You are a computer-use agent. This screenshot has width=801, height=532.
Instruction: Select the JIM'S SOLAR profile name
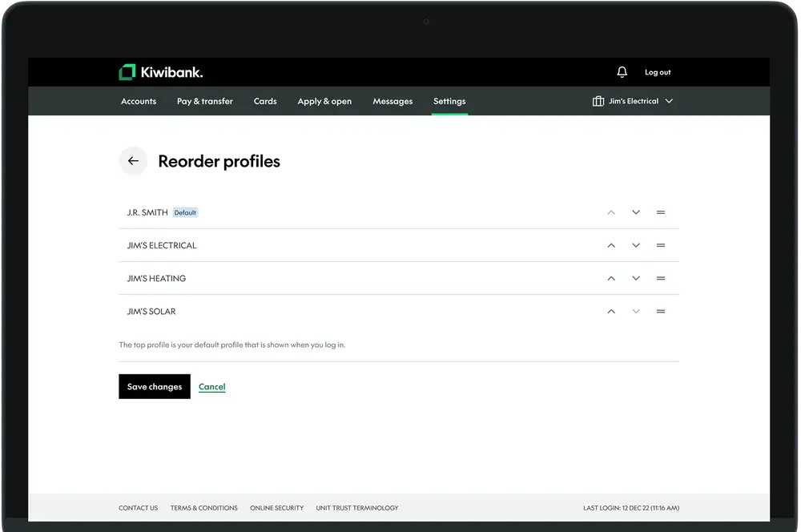coord(151,311)
